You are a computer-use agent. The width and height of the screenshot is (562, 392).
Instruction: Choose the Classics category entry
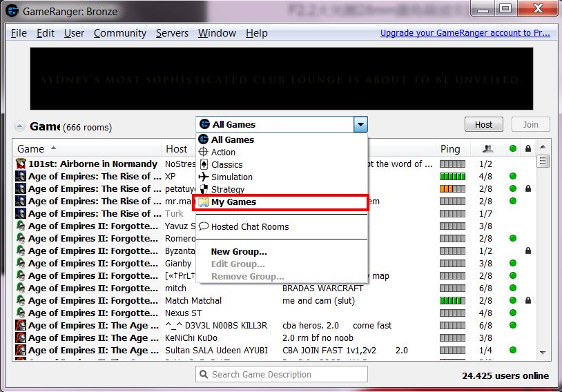tap(282, 164)
